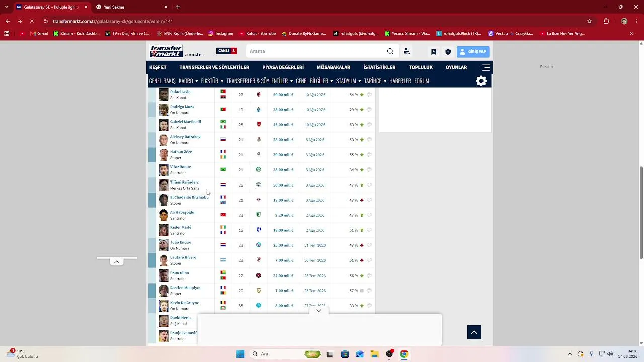
Task: Click the club crest in Kevin De Bruyne's row
Action: point(259,306)
